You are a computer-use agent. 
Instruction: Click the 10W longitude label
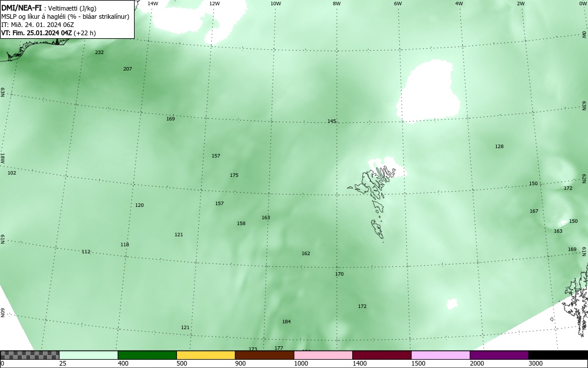[276, 4]
